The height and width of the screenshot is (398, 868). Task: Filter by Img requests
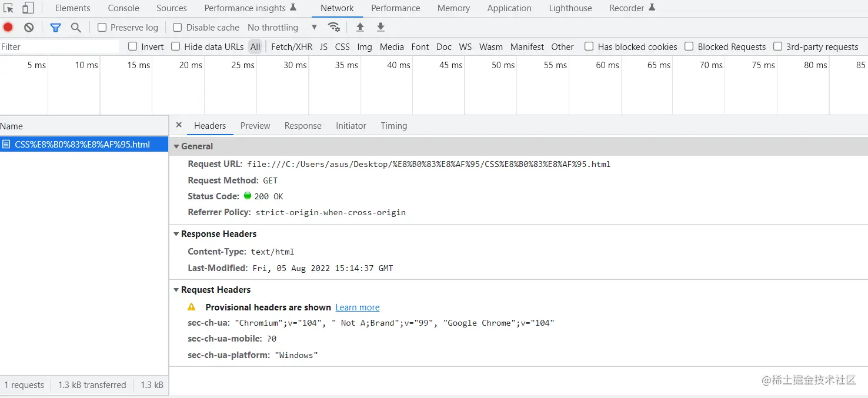pyautogui.click(x=365, y=46)
